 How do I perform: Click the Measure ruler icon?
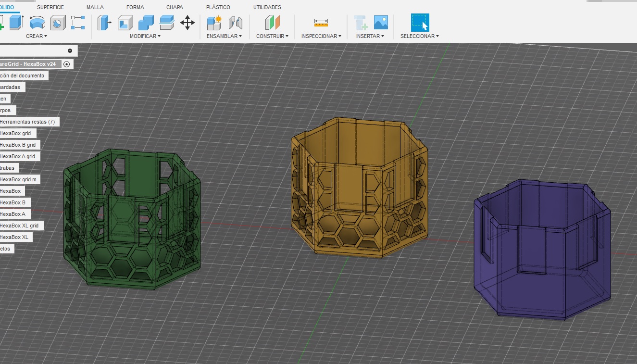[x=321, y=22]
